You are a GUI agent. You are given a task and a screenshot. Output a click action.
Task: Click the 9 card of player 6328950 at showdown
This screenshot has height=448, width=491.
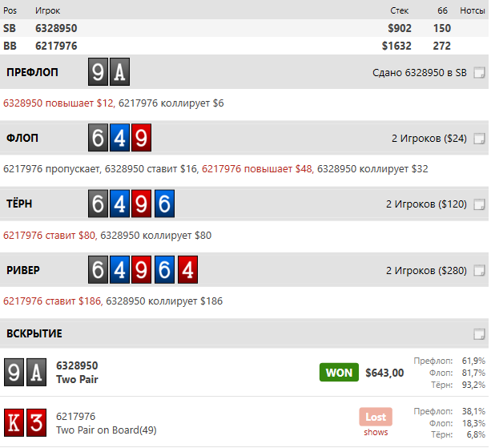(x=14, y=372)
